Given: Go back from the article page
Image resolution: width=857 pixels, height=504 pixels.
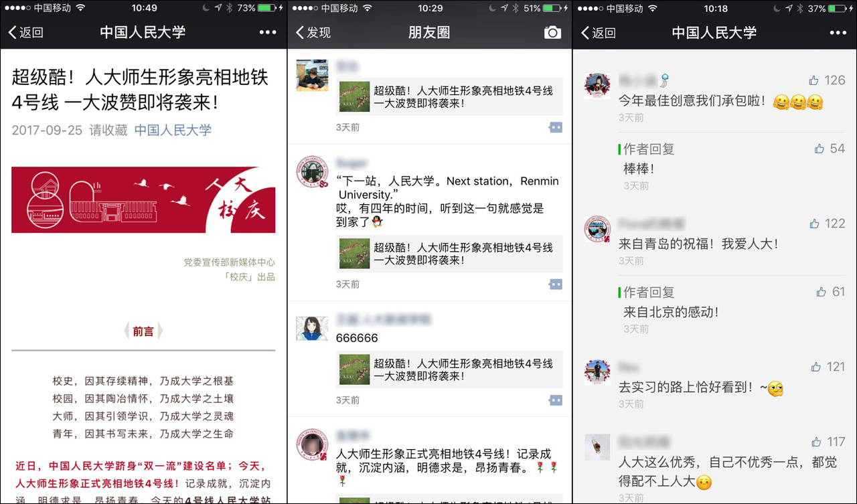Looking at the screenshot, I should point(25,32).
